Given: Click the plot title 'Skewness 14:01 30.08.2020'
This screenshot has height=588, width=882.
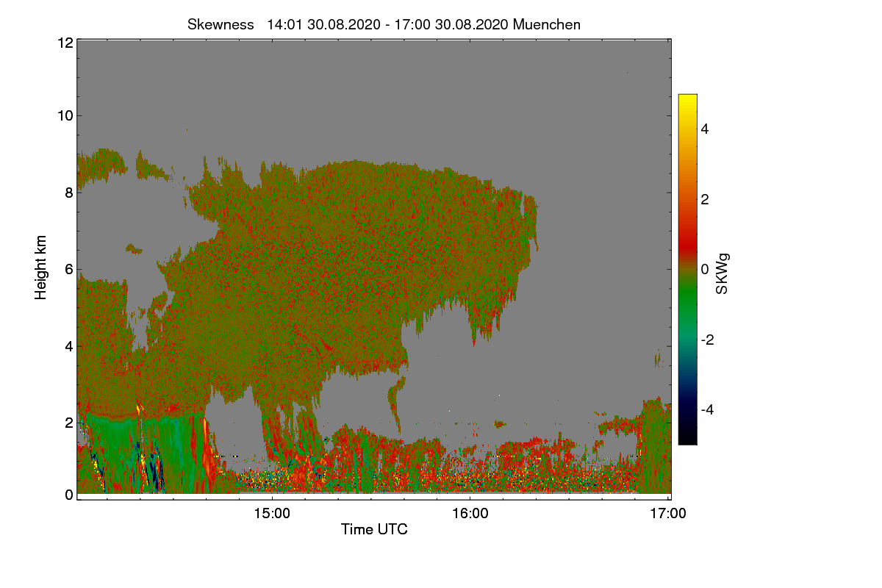Looking at the screenshot, I should tap(384, 24).
